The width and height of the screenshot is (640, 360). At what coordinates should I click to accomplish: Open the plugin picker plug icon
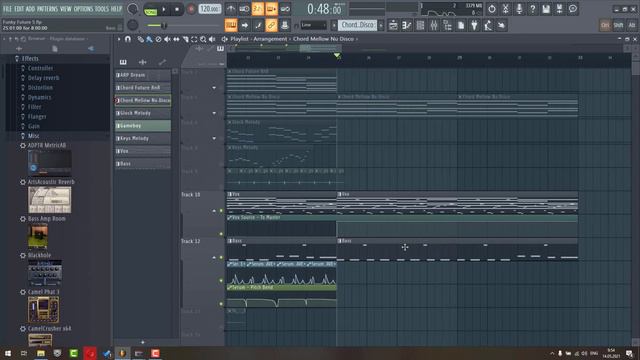[x=474, y=25]
